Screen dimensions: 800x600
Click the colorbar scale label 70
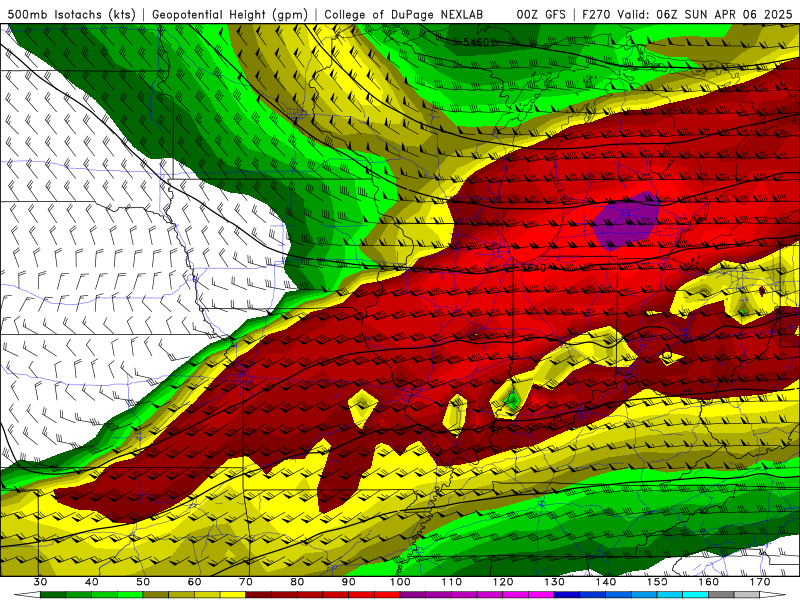click(x=246, y=582)
